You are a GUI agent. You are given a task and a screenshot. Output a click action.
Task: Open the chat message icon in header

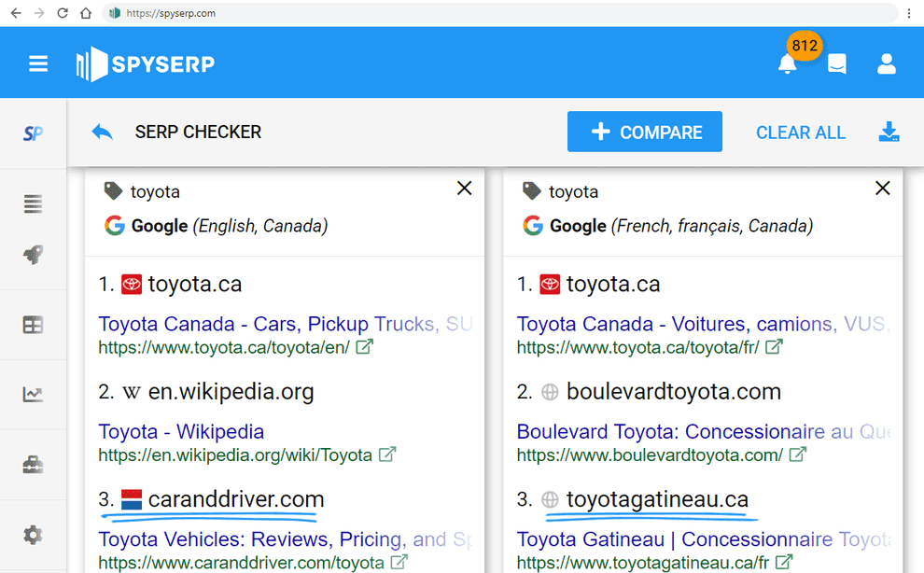point(836,63)
